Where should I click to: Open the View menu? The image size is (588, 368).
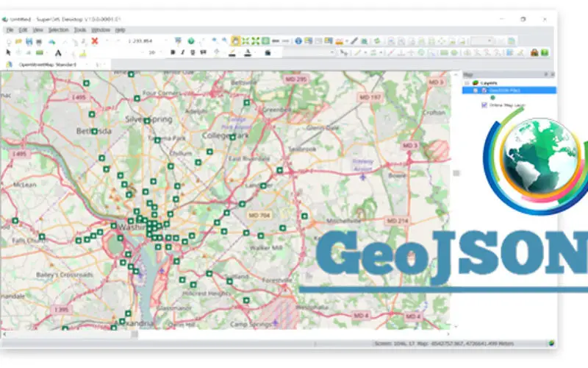pyautogui.click(x=38, y=30)
